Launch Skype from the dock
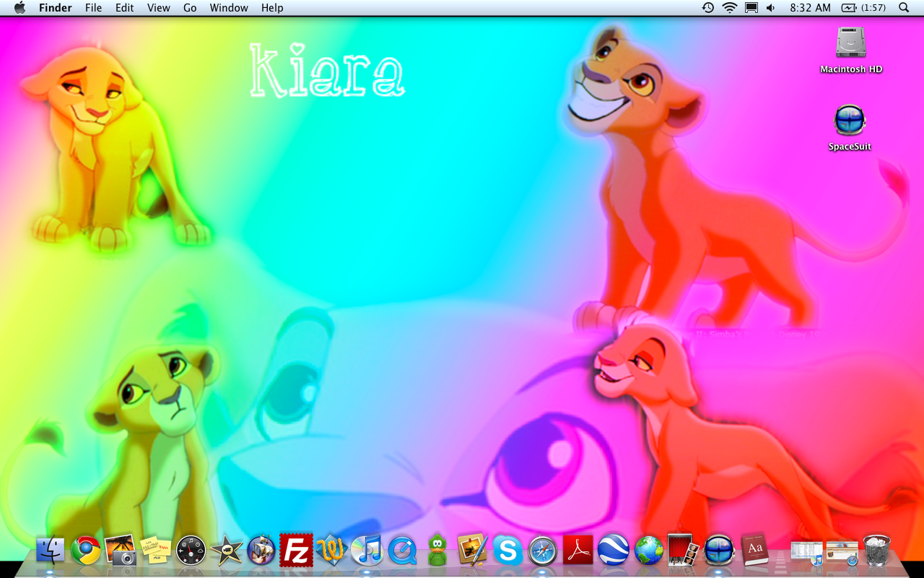This screenshot has height=578, width=924. [x=507, y=551]
